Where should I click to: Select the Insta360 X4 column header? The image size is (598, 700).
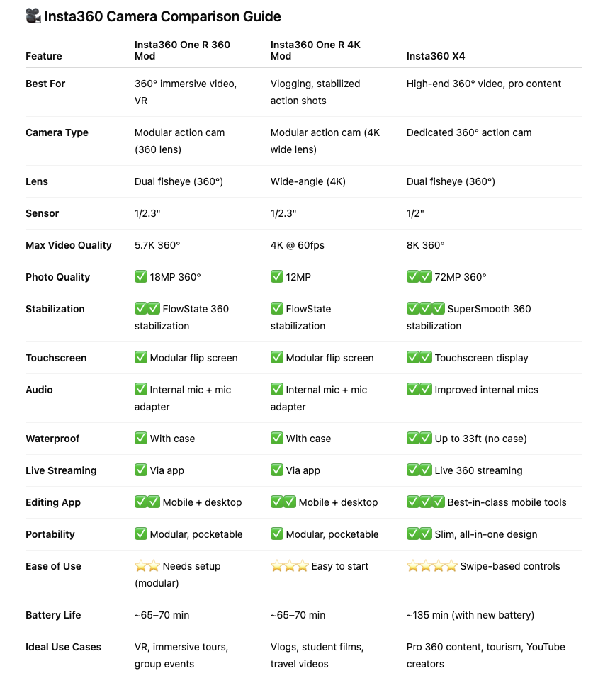pos(436,56)
